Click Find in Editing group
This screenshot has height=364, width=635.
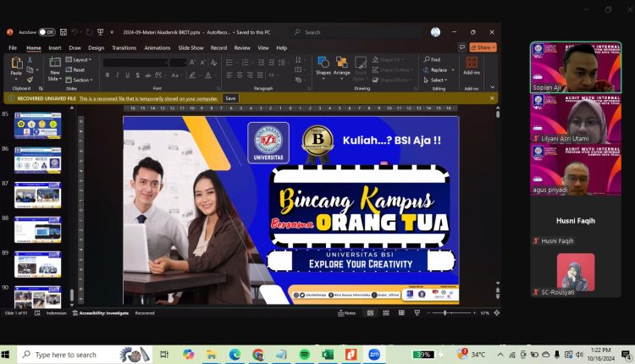pos(432,59)
